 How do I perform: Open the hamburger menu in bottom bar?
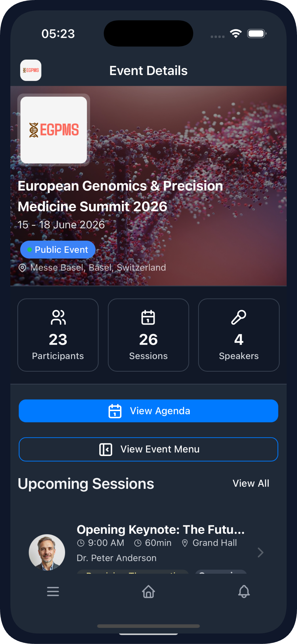[x=53, y=591]
